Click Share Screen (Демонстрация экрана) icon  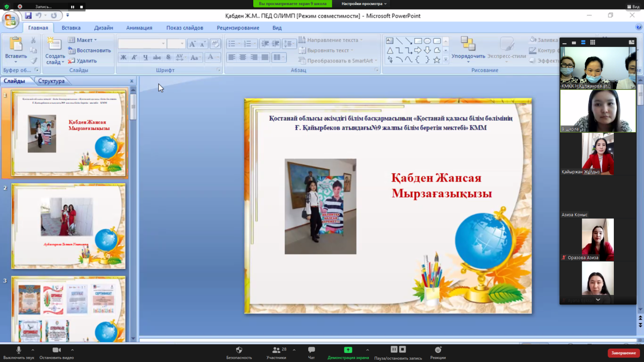point(348,350)
